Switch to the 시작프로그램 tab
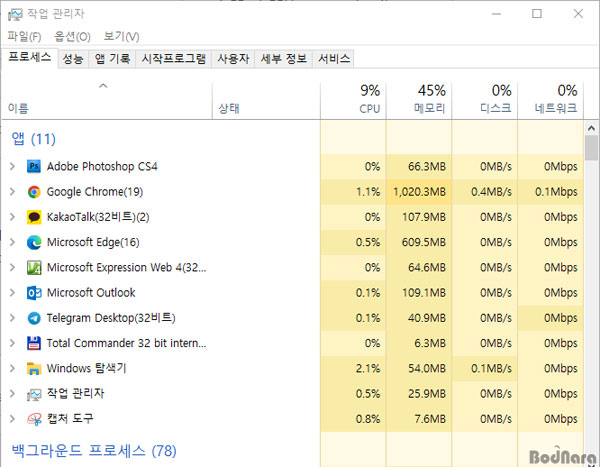This screenshot has height=467, width=600. click(174, 59)
